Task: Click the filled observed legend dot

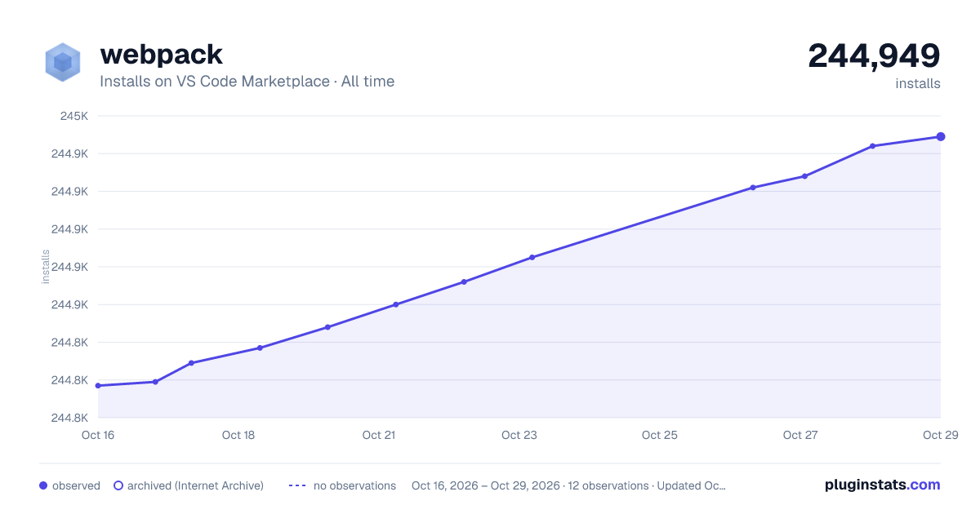Action: coord(43,485)
